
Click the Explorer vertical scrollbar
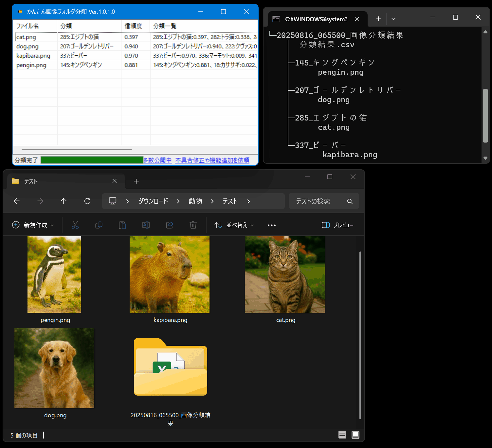[x=360, y=335]
